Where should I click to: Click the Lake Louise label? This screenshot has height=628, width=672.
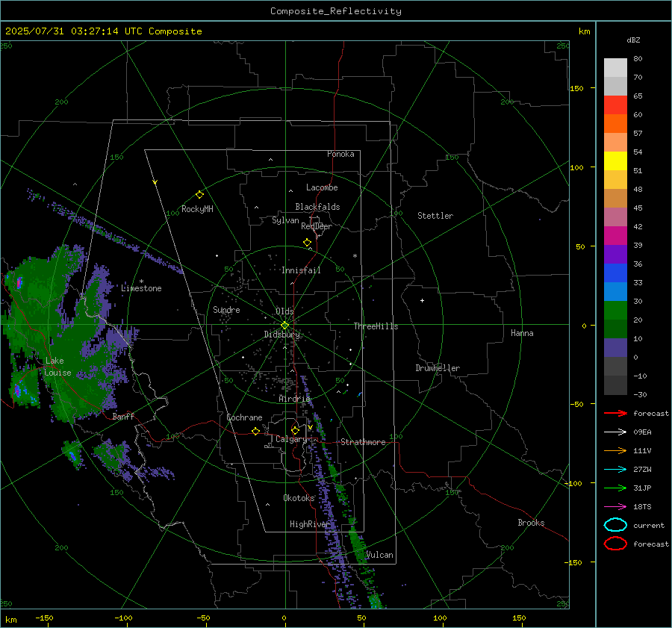click(57, 367)
